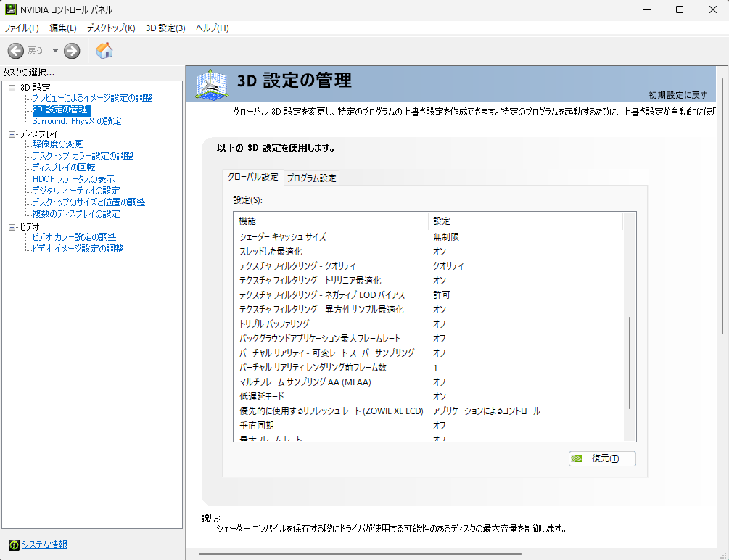
Task: Open ディスプレイの回転 page
Action: [64, 168]
